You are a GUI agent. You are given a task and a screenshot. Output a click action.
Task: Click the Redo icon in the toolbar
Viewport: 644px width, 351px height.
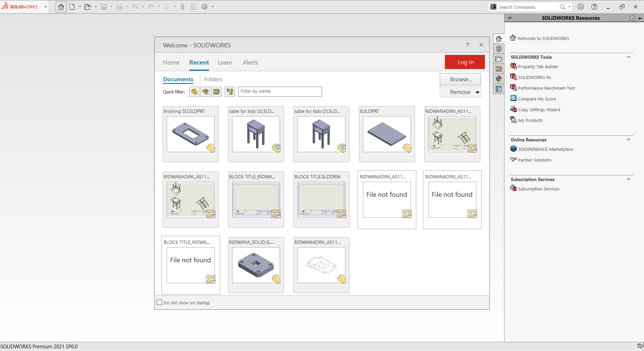coord(151,7)
